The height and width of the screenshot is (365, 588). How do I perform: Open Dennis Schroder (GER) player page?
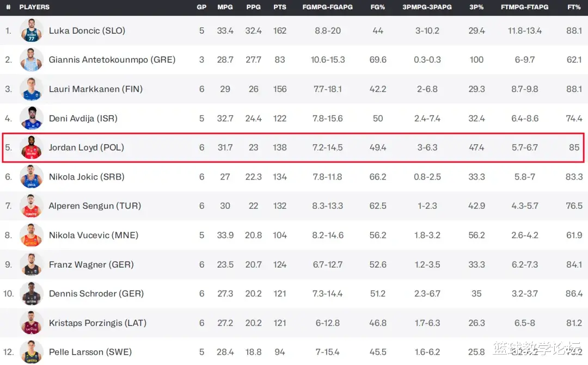(96, 293)
